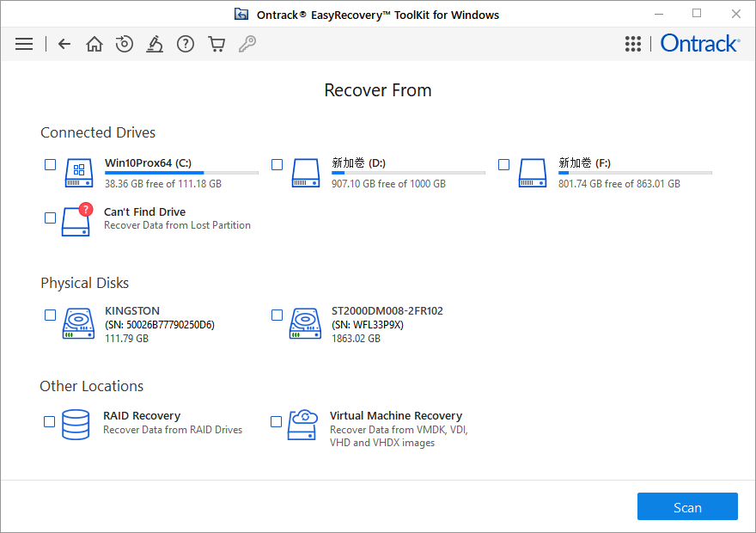Open the apps grid icon
756x533 pixels.
click(633, 44)
